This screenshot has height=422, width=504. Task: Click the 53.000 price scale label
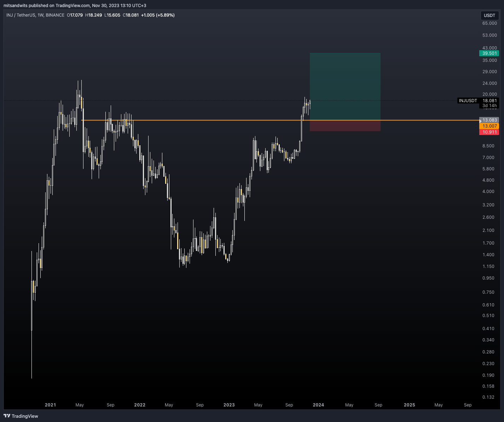point(489,35)
